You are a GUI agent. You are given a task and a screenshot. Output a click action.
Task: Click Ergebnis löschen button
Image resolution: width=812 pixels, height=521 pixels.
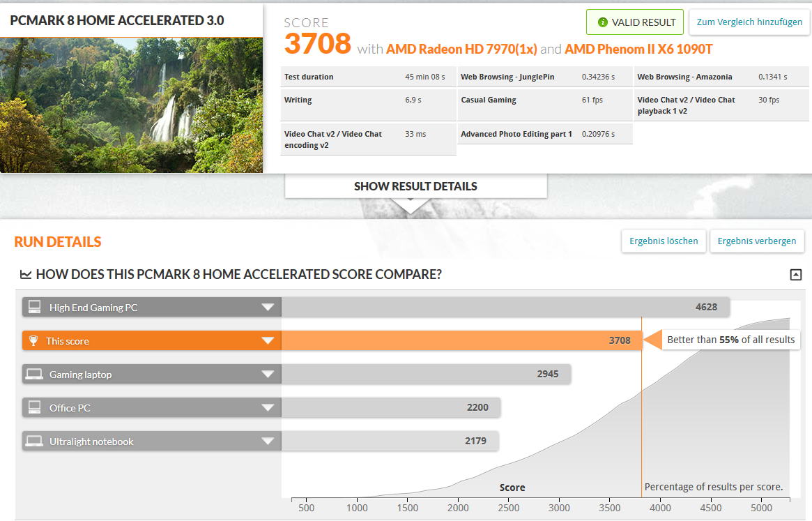664,241
